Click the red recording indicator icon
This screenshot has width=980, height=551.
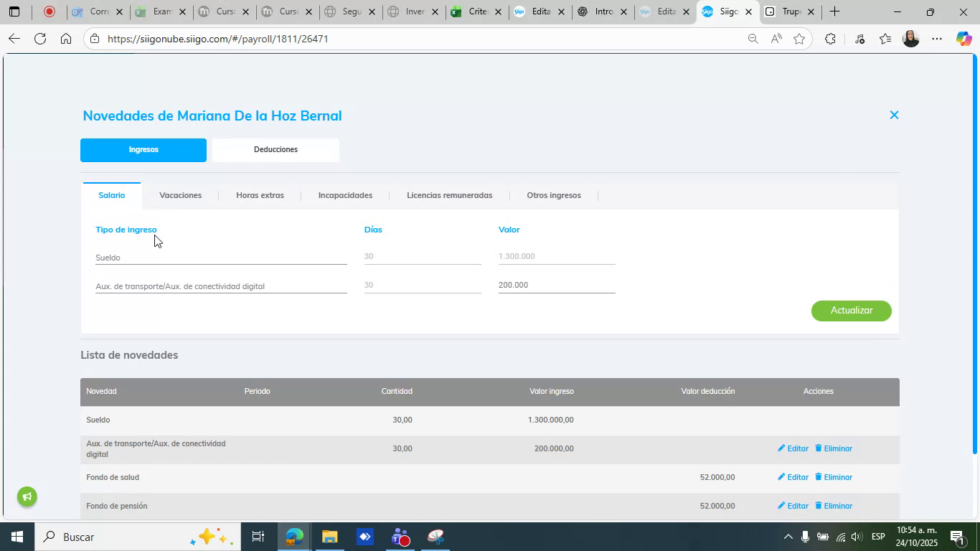pos(50,11)
